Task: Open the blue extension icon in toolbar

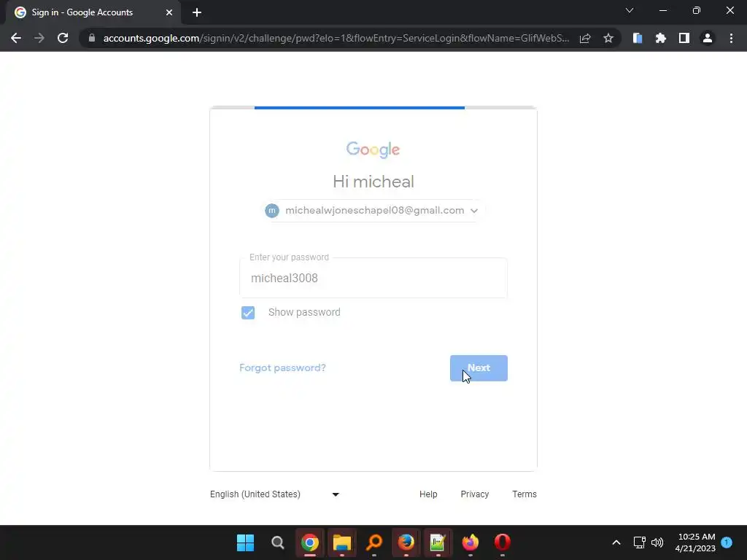Action: coord(638,38)
